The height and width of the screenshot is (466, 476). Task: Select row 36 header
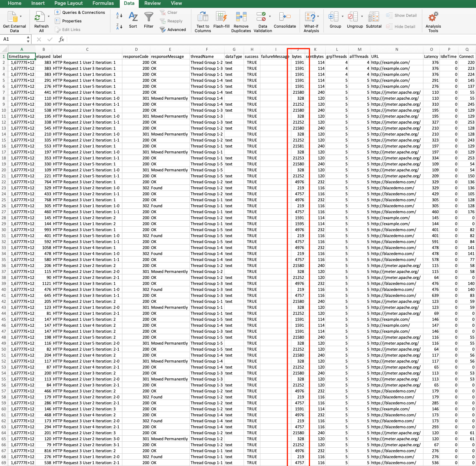(x=4, y=265)
